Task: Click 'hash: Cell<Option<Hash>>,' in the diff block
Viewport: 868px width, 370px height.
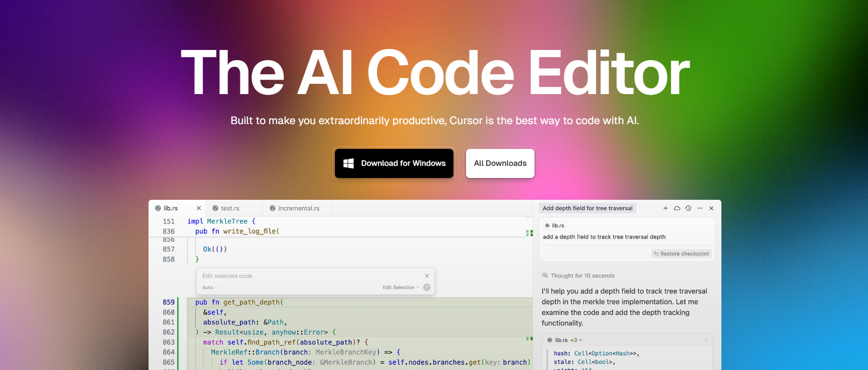Action: [596, 354]
